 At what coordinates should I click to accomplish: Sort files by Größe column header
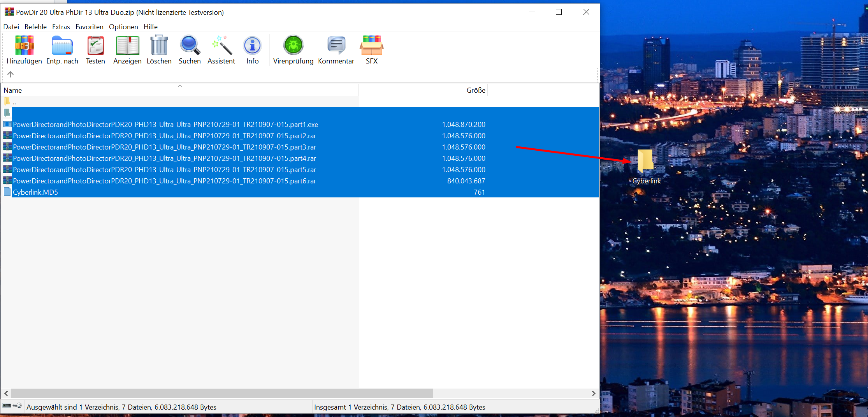476,90
